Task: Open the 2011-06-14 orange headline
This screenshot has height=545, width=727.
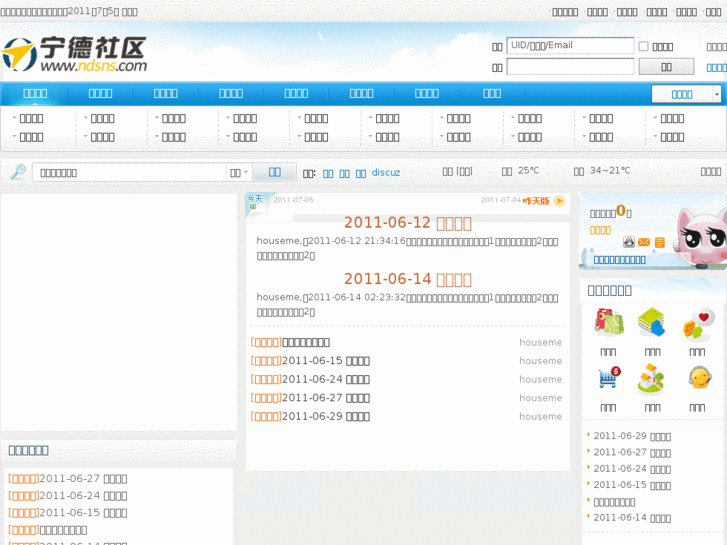Action: coord(408,279)
